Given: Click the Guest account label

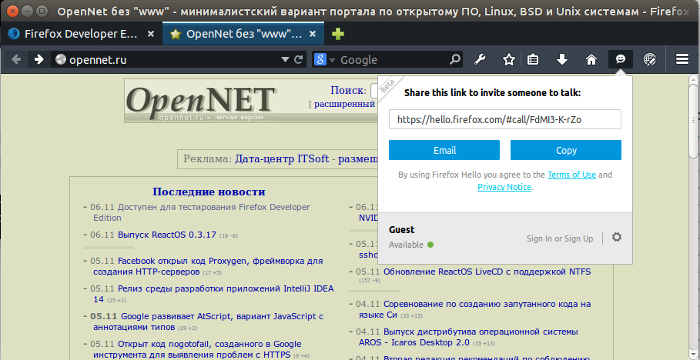Looking at the screenshot, I should (402, 230).
